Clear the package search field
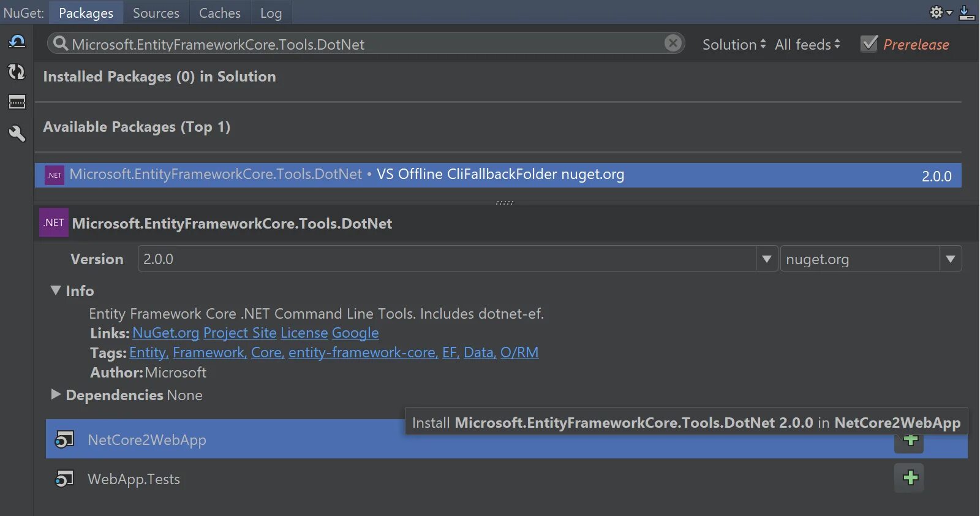The width and height of the screenshot is (980, 516). coord(673,44)
